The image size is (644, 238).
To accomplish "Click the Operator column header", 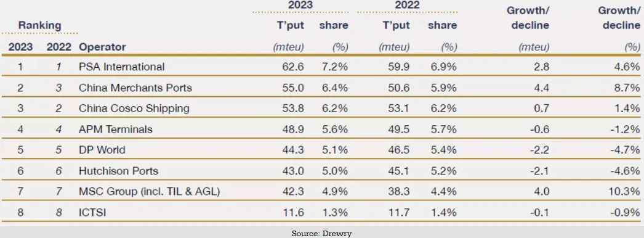I will 102,47.
